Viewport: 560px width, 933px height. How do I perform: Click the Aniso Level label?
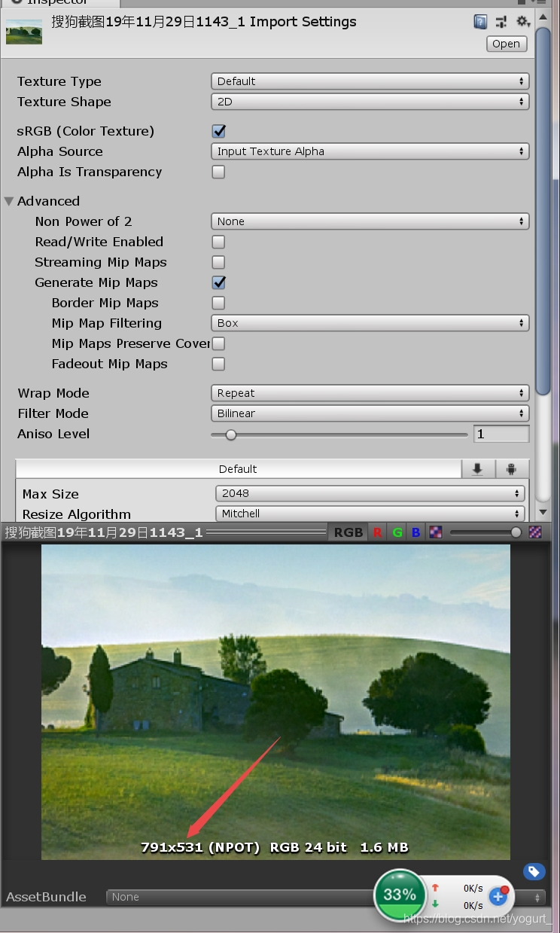coord(53,434)
